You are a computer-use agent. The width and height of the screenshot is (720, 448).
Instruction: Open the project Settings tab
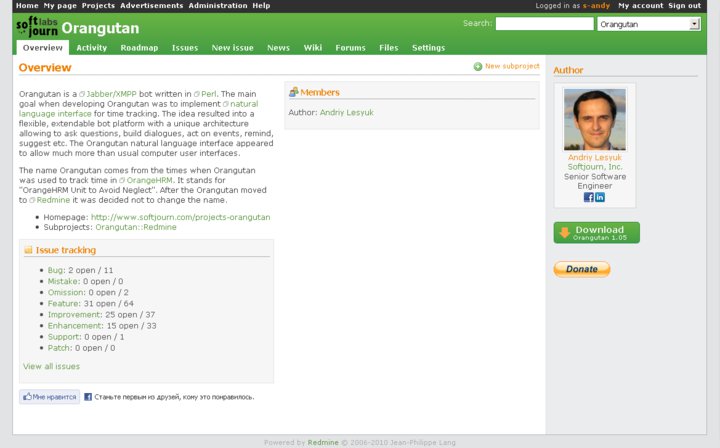point(428,48)
